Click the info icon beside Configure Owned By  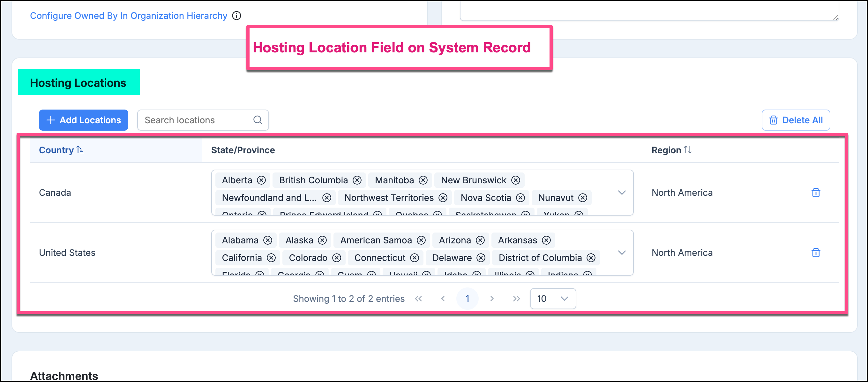[236, 16]
